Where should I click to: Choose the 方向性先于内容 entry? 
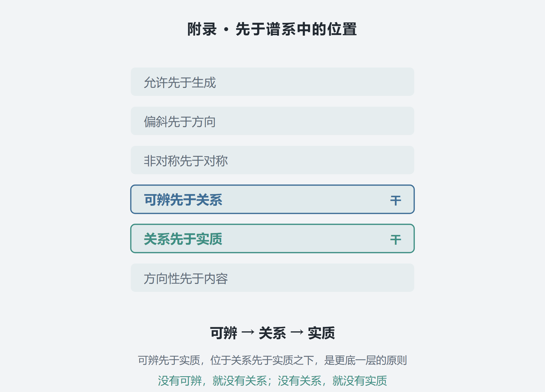coord(272,278)
